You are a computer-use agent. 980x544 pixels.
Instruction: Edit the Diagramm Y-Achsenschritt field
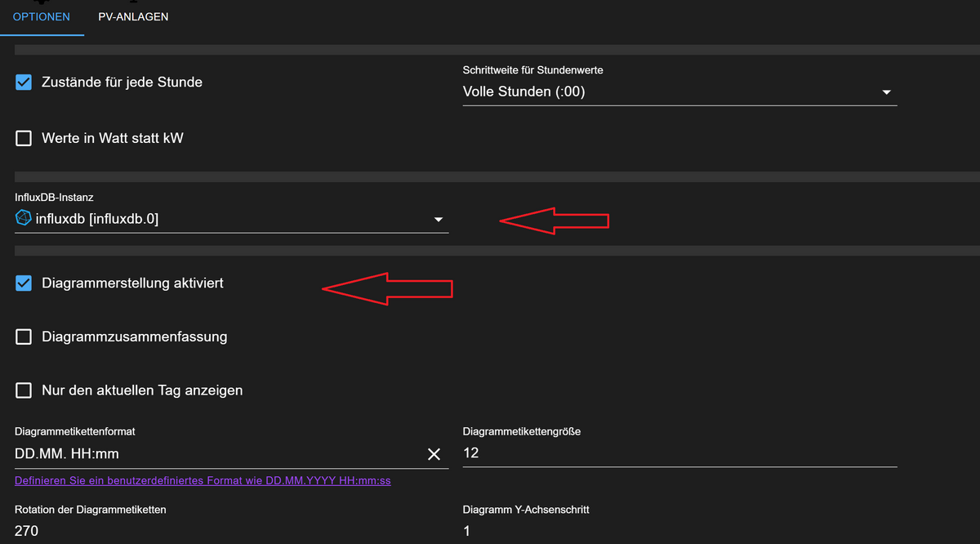(679, 531)
